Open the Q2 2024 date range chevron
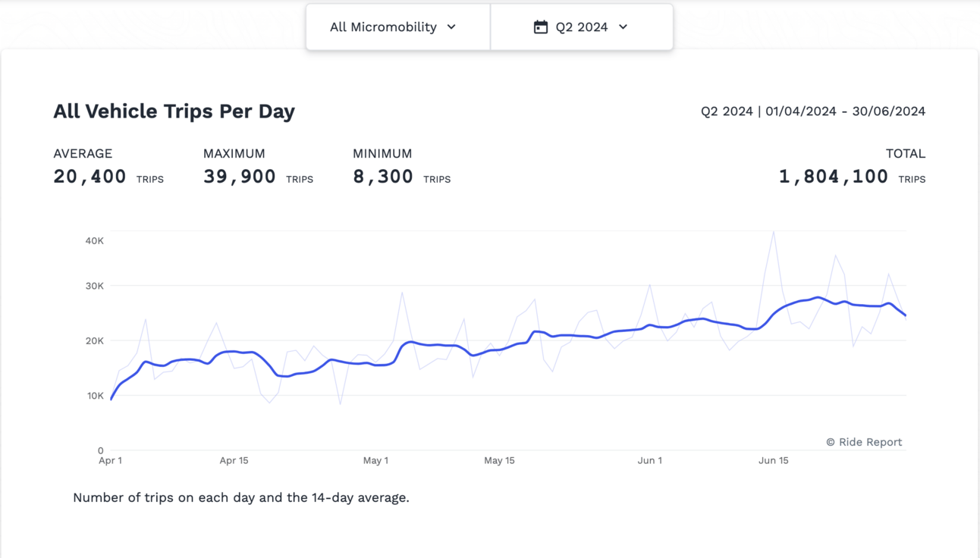The image size is (980, 558). pos(623,27)
